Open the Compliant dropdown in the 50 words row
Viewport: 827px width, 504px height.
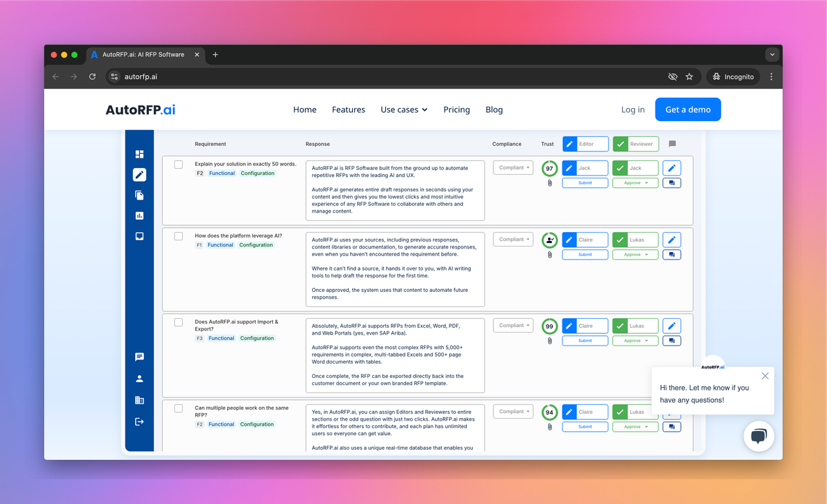(x=513, y=167)
